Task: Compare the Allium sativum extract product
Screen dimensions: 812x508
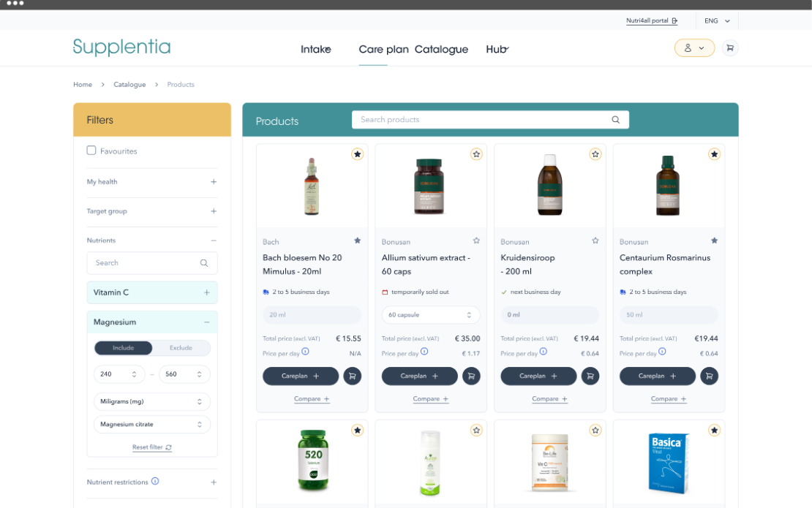Action: coord(431,399)
